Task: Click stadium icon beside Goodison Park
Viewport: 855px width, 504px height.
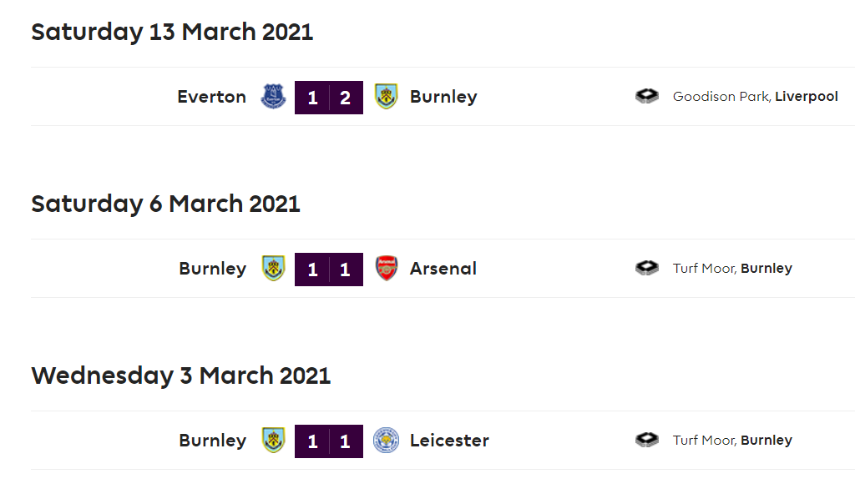Action: tap(647, 97)
